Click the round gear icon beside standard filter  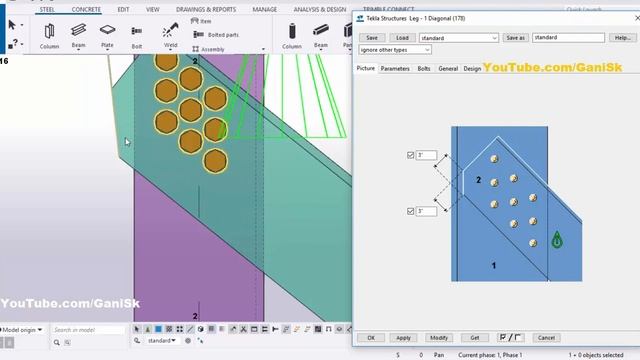pos(188,340)
